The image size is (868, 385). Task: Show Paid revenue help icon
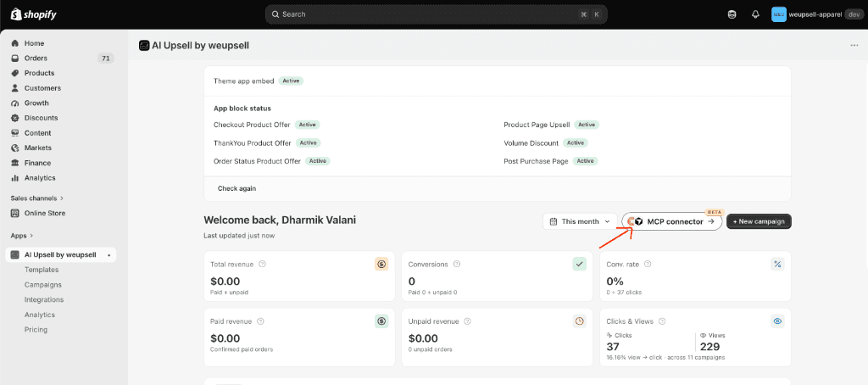[261, 321]
